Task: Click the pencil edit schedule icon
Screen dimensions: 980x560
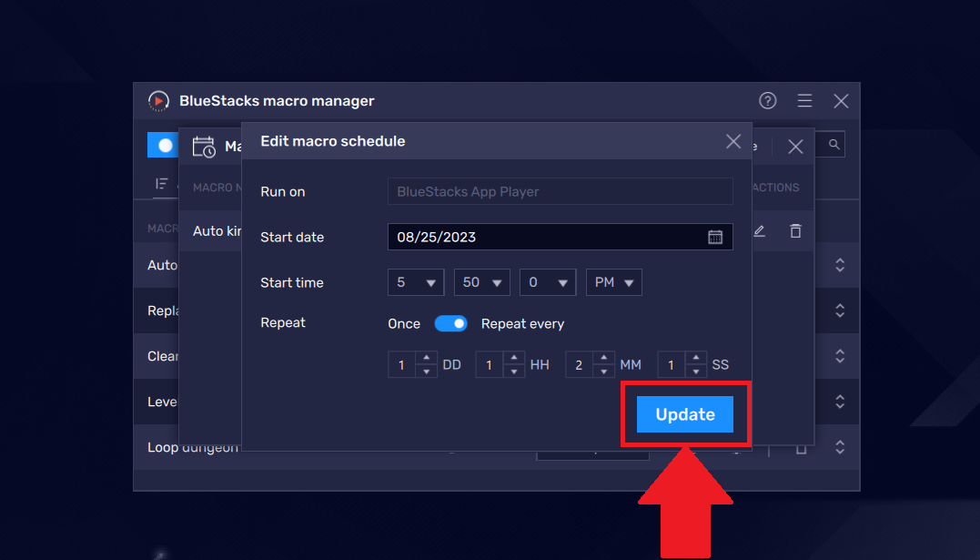Action: 759,231
